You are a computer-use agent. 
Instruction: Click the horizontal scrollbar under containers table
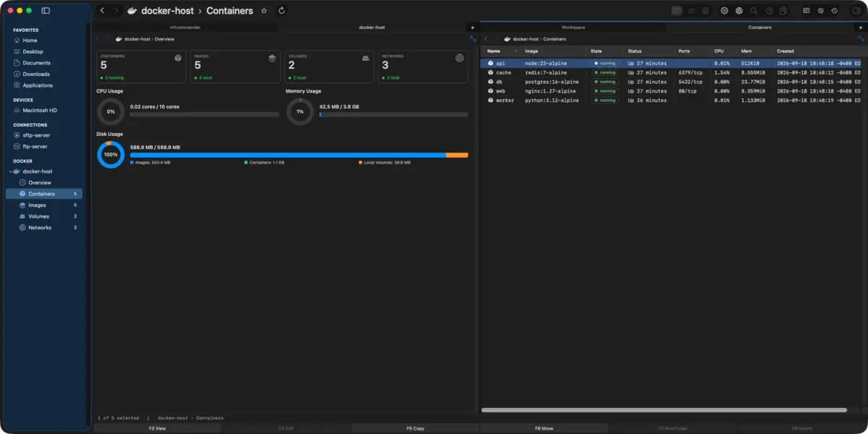[x=663, y=410]
